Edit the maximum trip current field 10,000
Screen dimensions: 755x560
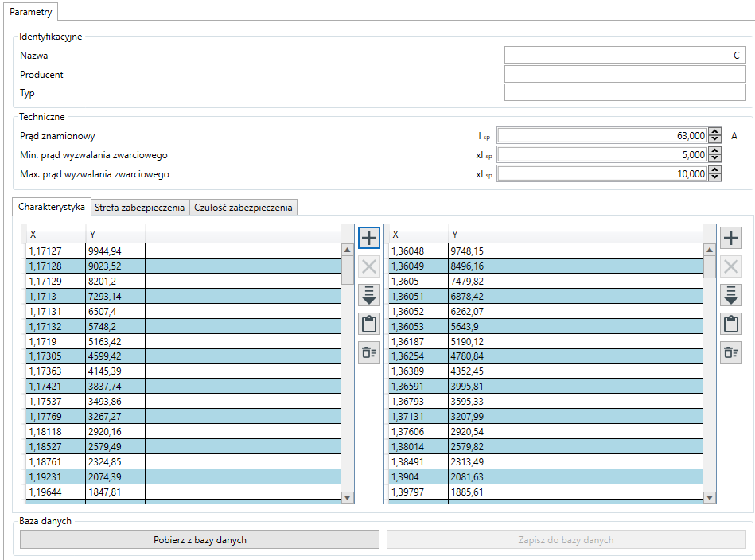602,174
